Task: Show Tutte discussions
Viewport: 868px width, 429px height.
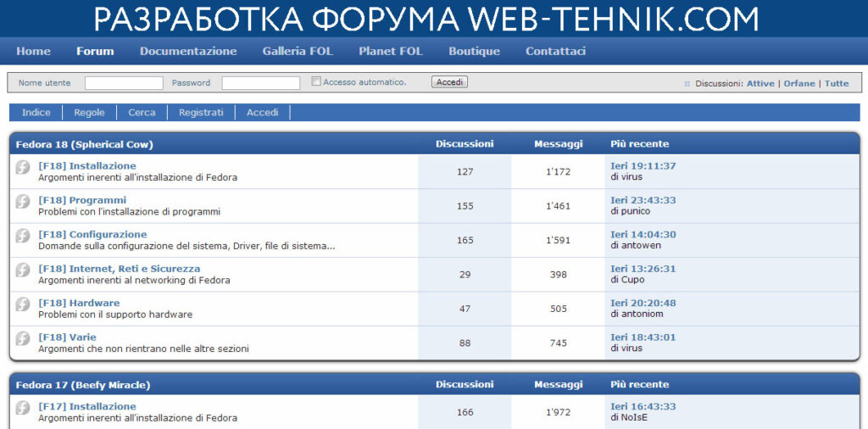Action: point(837,84)
